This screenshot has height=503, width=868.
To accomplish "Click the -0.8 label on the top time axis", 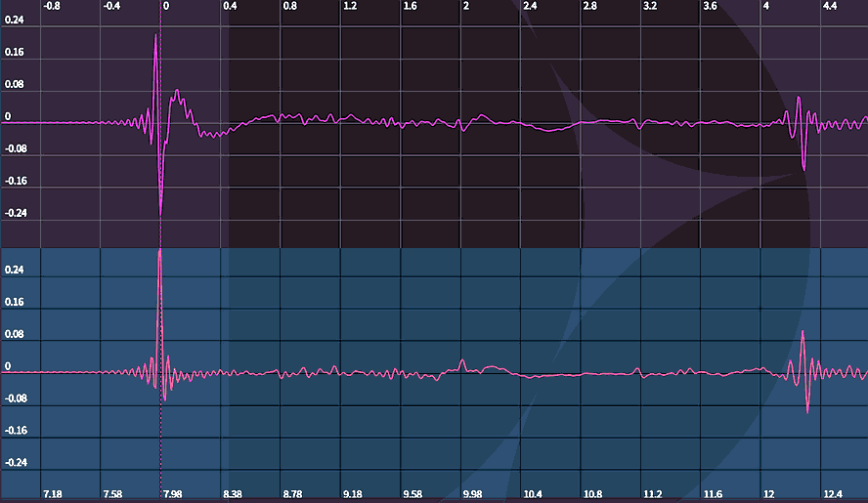I will pyautogui.click(x=52, y=6).
